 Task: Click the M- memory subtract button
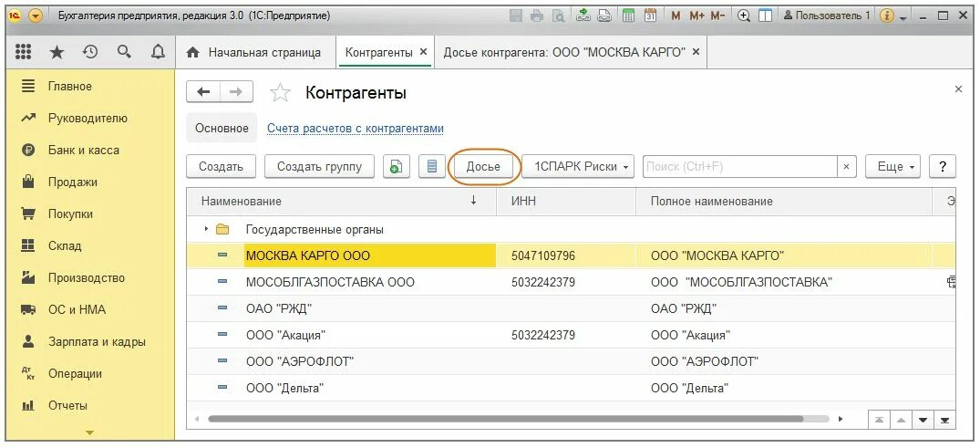pyautogui.click(x=718, y=16)
